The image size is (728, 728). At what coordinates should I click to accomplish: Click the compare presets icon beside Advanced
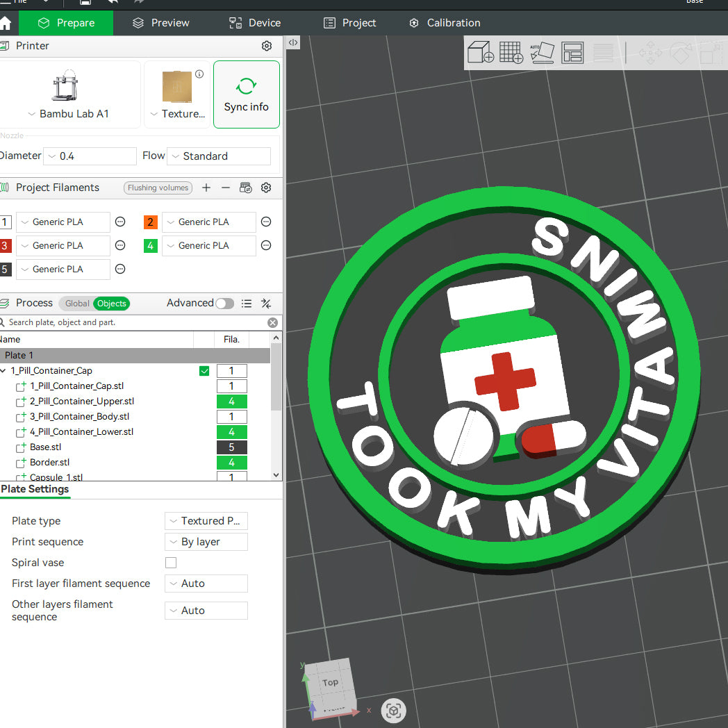[x=266, y=304]
